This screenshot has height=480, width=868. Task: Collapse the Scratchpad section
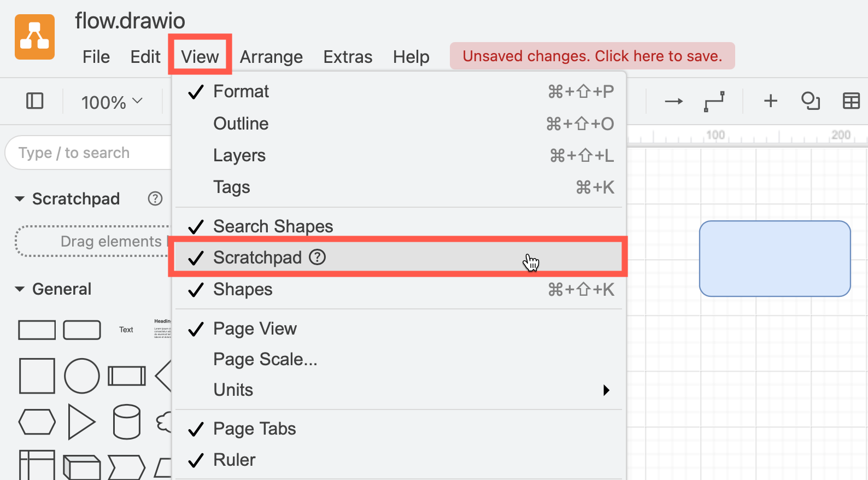pyautogui.click(x=20, y=198)
